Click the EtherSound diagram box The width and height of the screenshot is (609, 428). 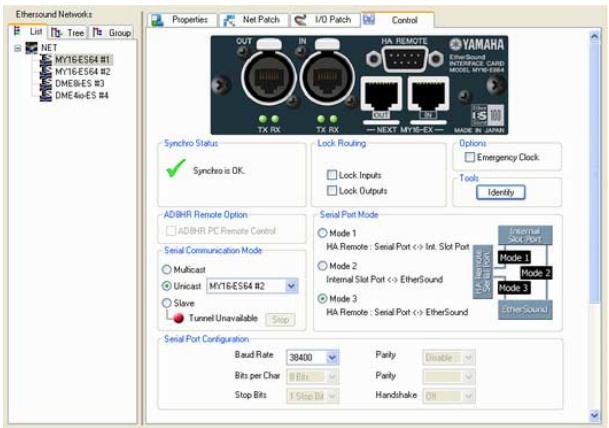(525, 310)
